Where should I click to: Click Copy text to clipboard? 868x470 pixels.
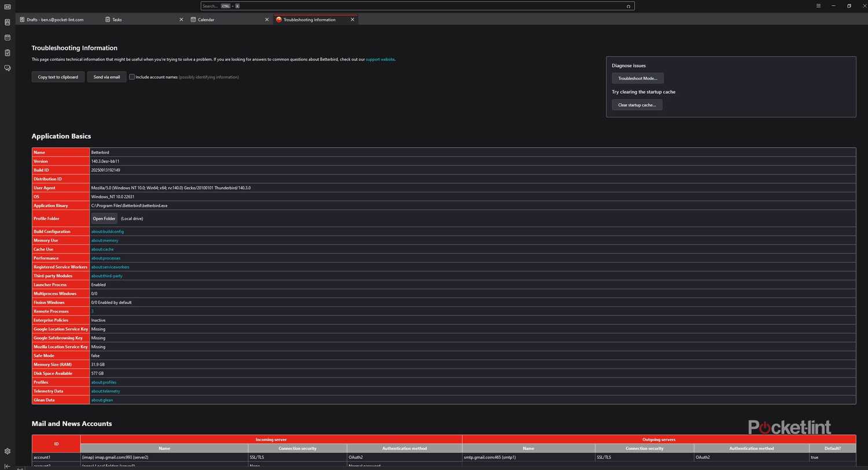[x=58, y=76]
